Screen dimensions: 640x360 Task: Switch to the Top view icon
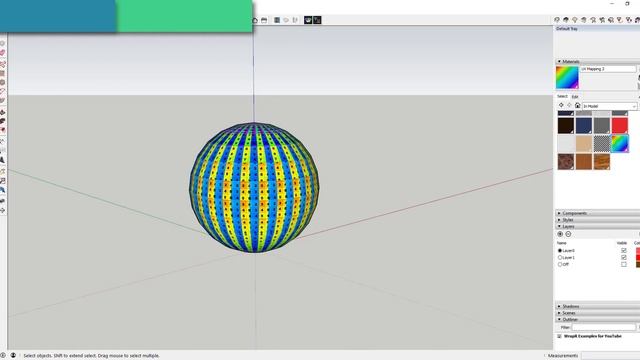coord(264,20)
